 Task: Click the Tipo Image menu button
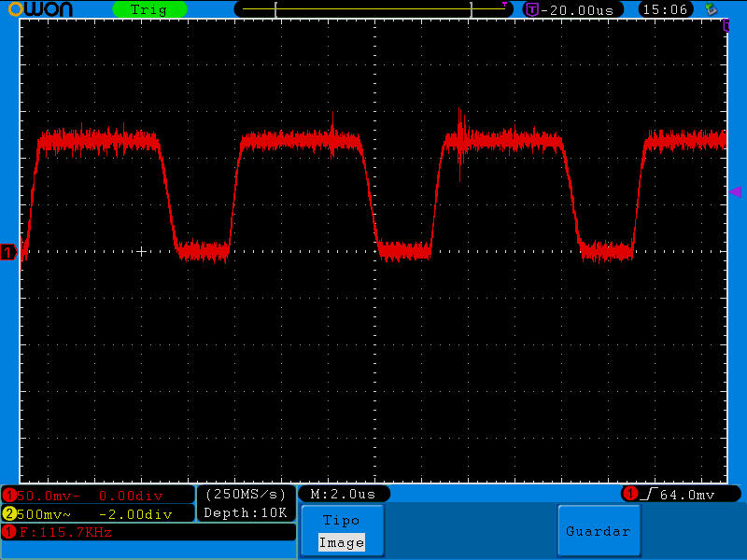[342, 531]
